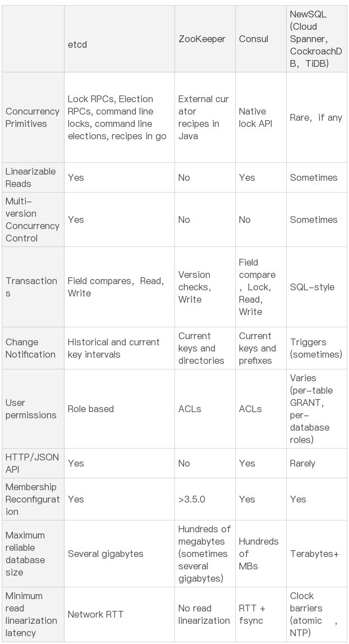Click the ZooKeeper column header
349x644 pixels.
coord(201,39)
